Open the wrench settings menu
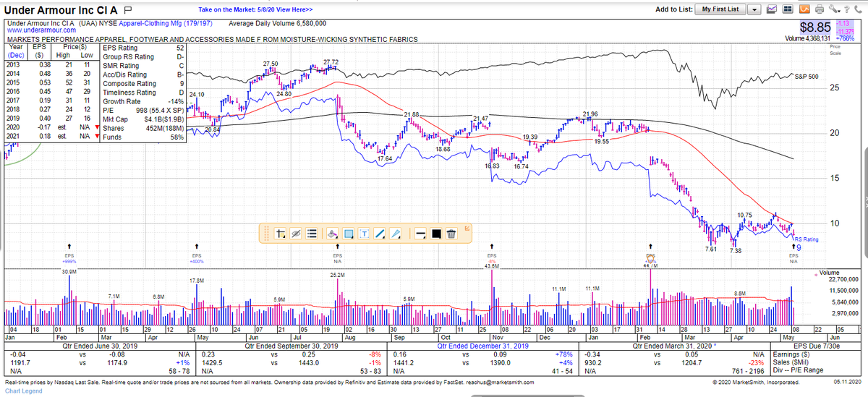This screenshot has height=397, width=868. click(x=834, y=9)
